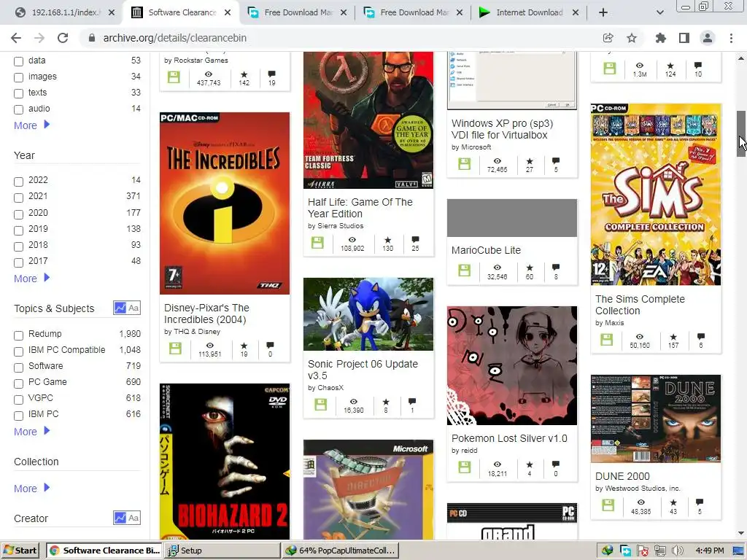Image resolution: width=747 pixels, height=560 pixels.
Task: Check the PC Game topic checkbox
Action: (18, 384)
